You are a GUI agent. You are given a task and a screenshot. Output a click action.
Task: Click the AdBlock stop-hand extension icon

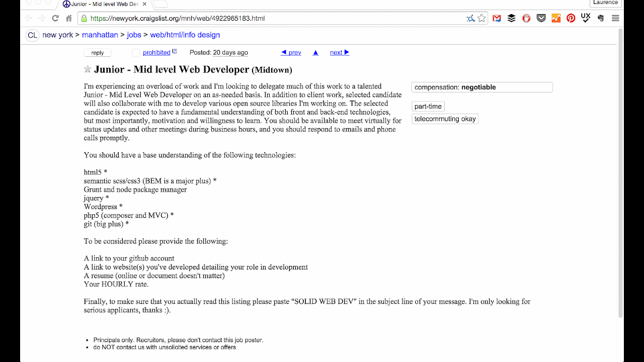(526, 18)
